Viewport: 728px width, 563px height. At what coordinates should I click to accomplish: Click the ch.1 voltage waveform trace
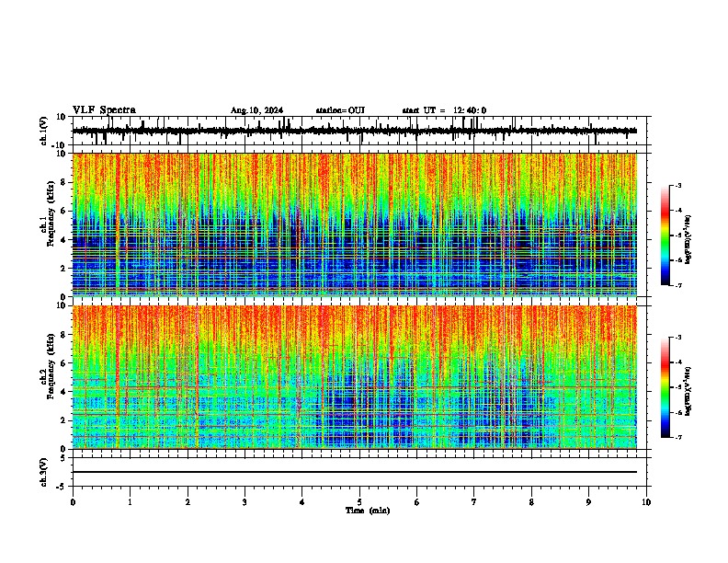coord(355,131)
